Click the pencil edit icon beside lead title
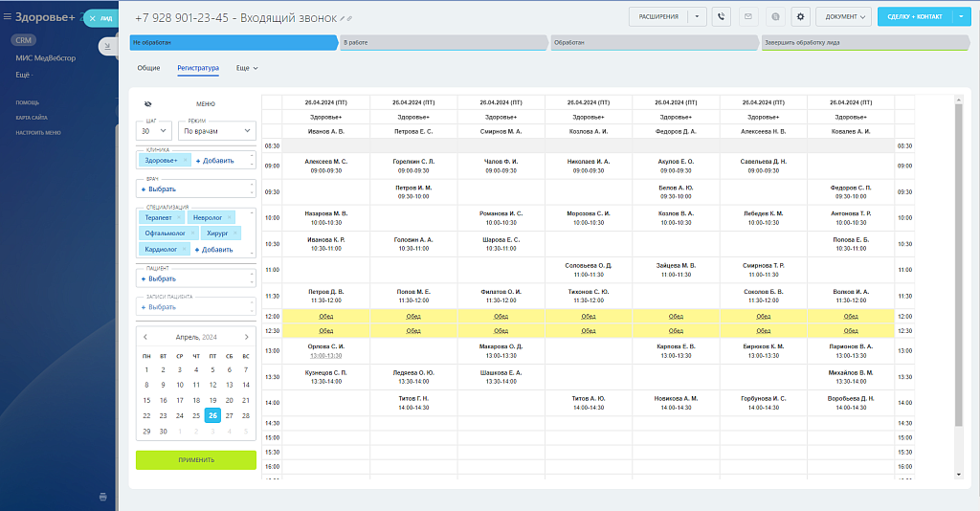The width and height of the screenshot is (980, 511). pos(342,19)
